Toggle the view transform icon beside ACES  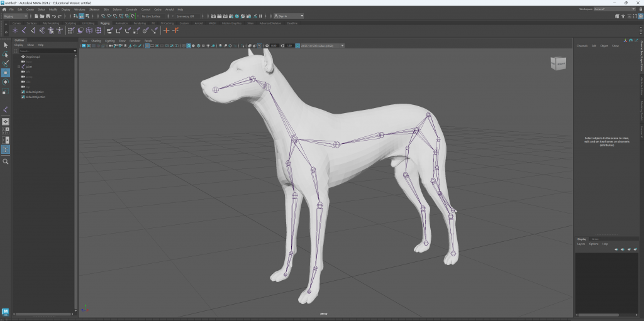(x=297, y=46)
